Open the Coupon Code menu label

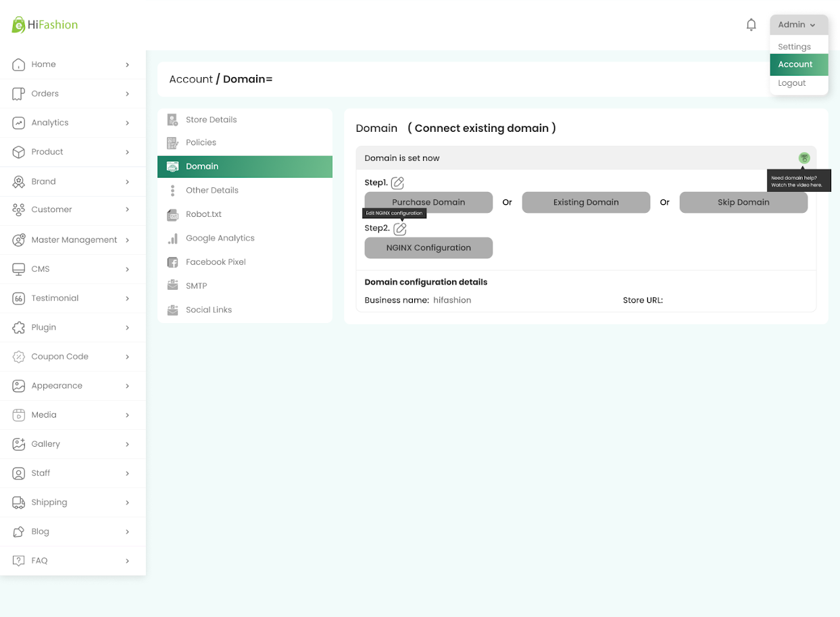(x=59, y=356)
